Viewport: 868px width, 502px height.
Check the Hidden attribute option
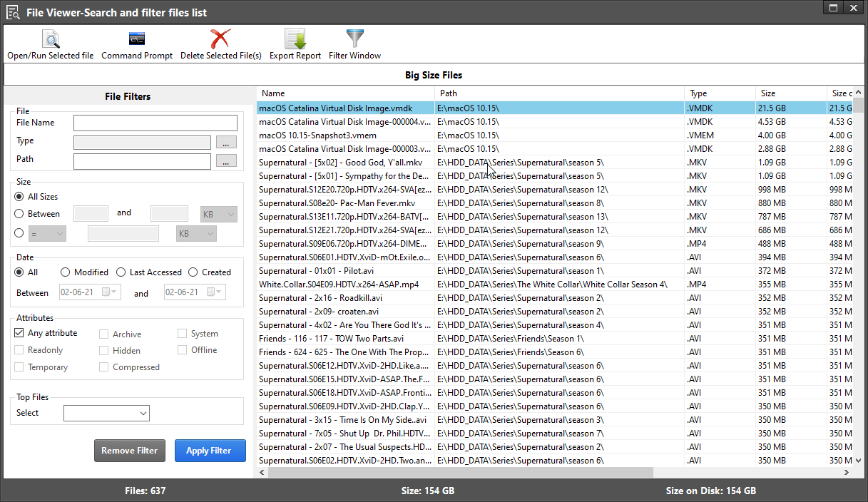[x=103, y=350]
